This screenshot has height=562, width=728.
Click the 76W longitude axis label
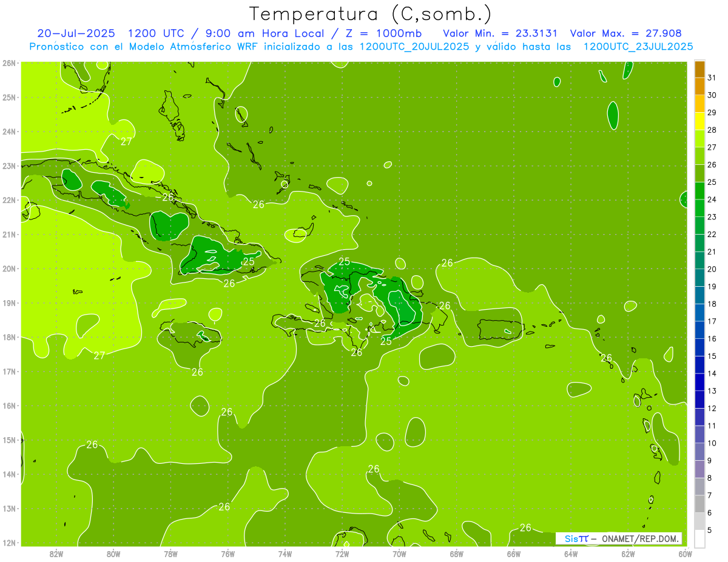[x=227, y=554]
